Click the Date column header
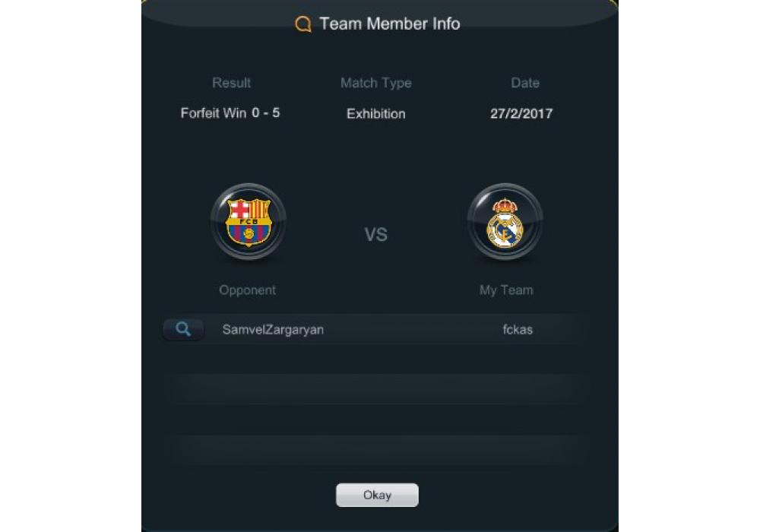 point(525,83)
